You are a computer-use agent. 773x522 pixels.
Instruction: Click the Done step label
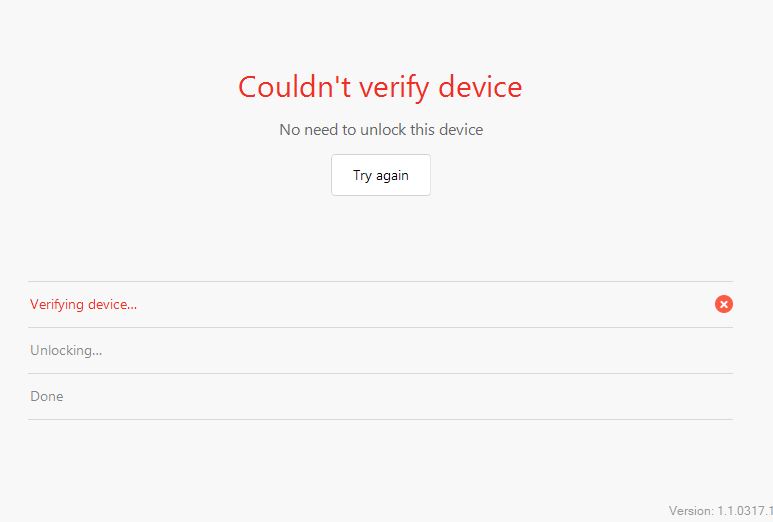(x=47, y=396)
